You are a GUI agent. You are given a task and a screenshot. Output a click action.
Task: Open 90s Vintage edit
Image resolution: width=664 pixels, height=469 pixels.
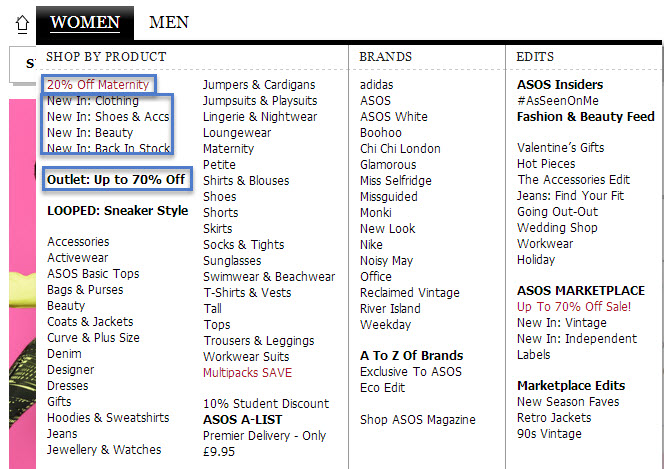549,434
